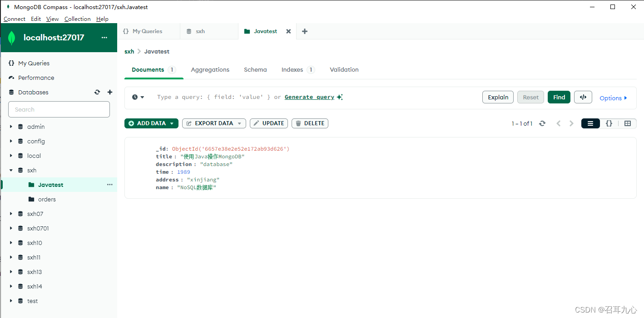The width and height of the screenshot is (644, 318).
Task: Expand the sxh07 database
Action: coord(11,214)
